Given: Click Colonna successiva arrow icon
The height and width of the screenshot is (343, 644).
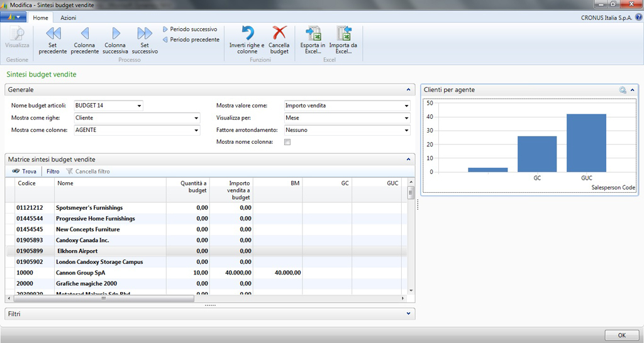Looking at the screenshot, I should 115,34.
